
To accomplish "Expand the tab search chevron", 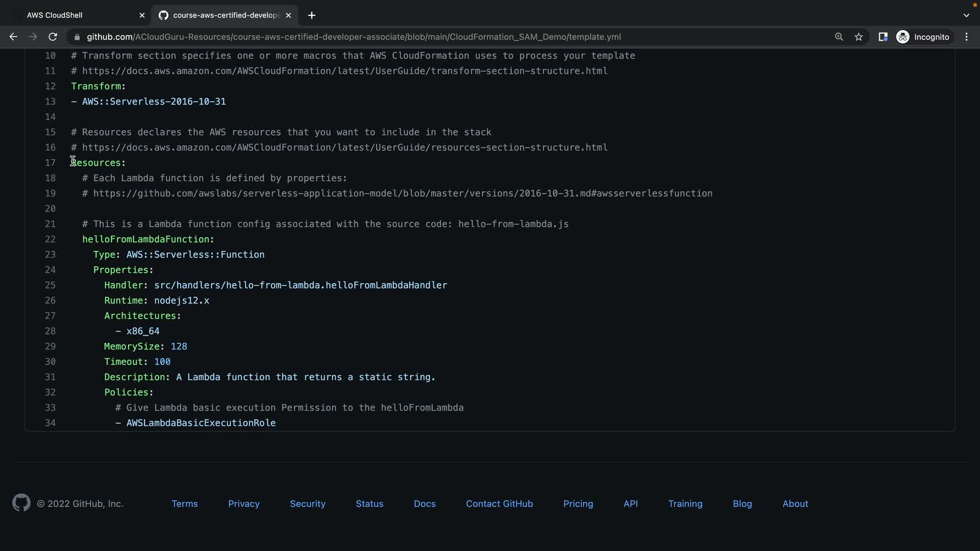I will pos(966,15).
